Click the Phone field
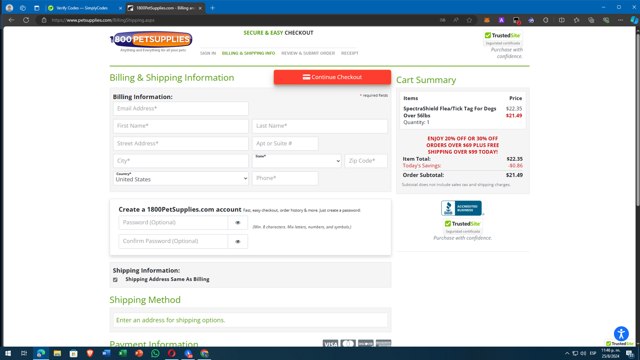Image resolution: width=640 pixels, height=360 pixels. [x=285, y=178]
